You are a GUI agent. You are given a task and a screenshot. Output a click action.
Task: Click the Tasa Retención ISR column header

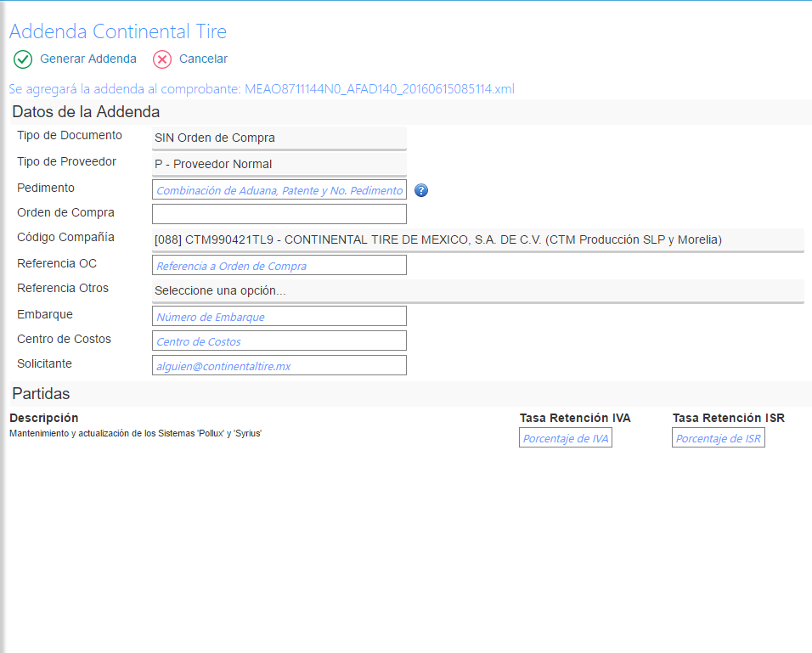[729, 418]
